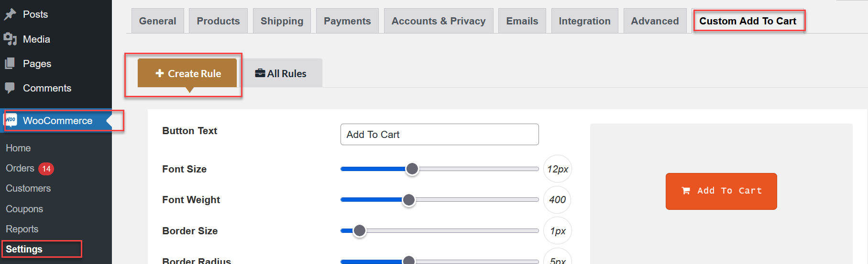Open the Accounts & Privacy tab
The width and height of the screenshot is (868, 264).
coord(439,21)
